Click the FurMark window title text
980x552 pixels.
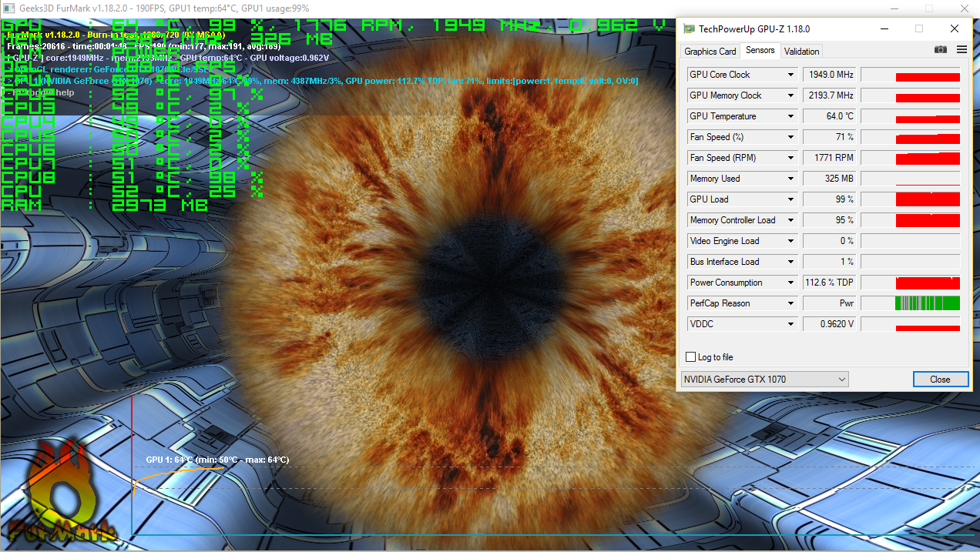click(x=163, y=8)
